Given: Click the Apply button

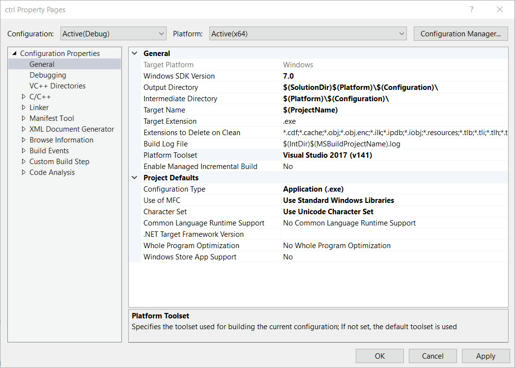Looking at the screenshot, I should 486,356.
